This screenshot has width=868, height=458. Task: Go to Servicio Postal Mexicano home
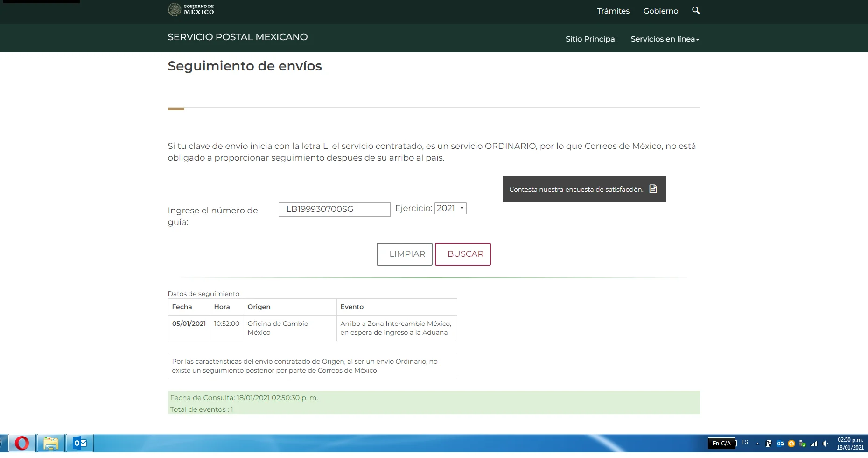238,37
